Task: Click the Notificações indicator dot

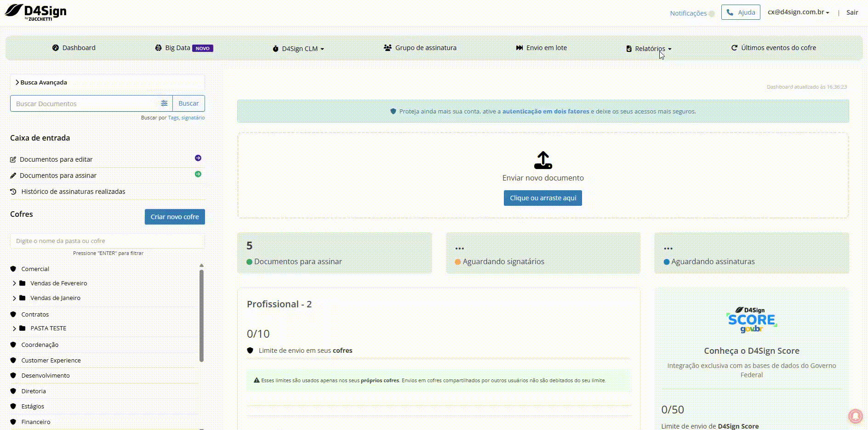Action: click(712, 13)
